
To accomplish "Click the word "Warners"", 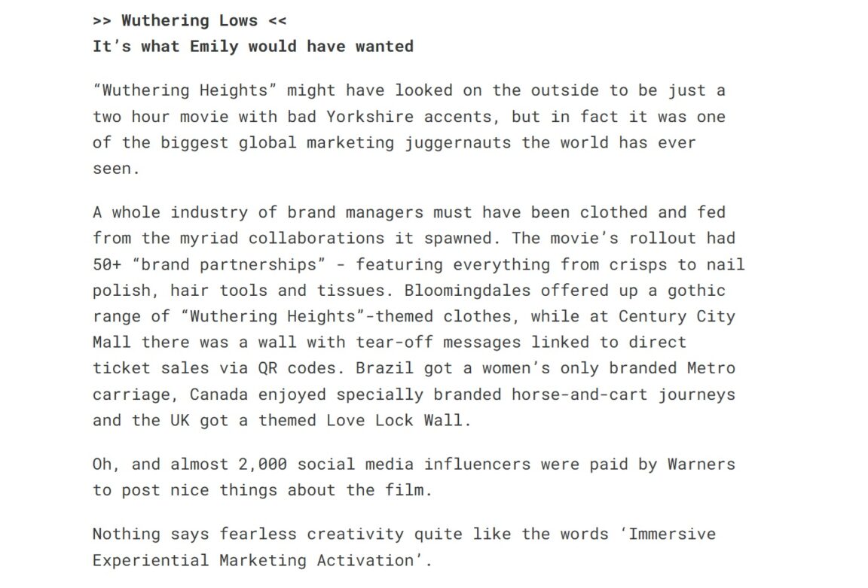I will coord(701,465).
